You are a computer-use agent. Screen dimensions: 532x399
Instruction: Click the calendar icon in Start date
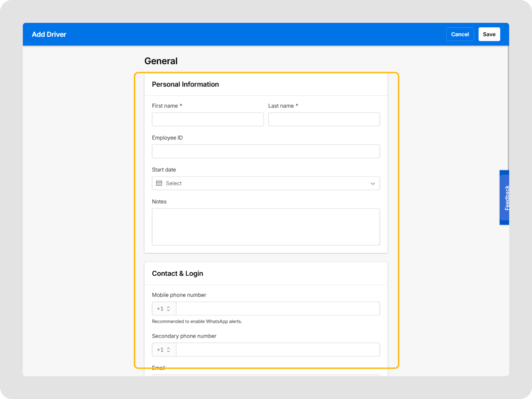coord(159,183)
